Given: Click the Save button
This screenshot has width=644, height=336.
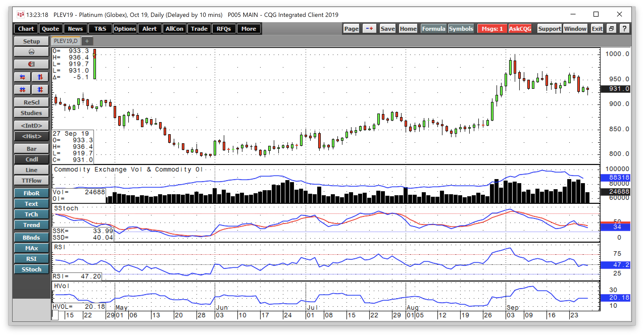Looking at the screenshot, I should coord(388,29).
